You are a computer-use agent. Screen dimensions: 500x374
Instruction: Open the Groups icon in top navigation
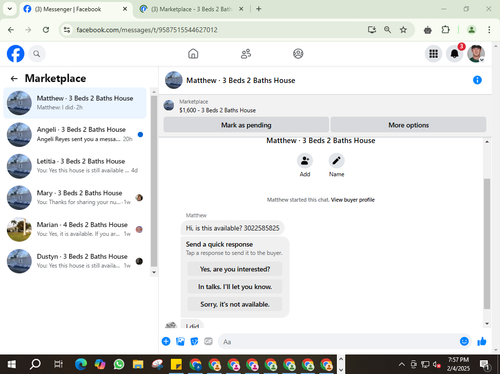pyautogui.click(x=298, y=54)
